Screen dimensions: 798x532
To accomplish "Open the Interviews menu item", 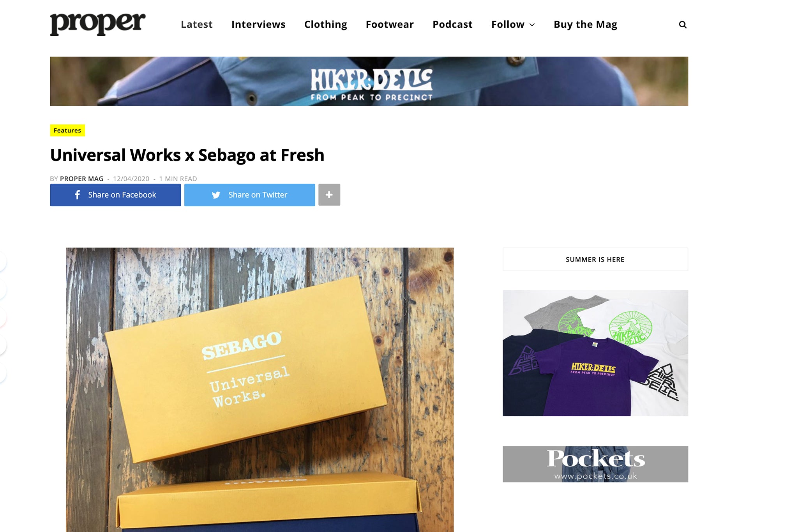I will [x=258, y=25].
